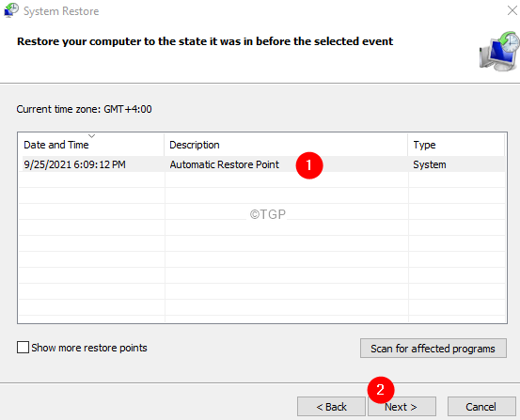This screenshot has width=520, height=420.
Task: Click the red circle marked 1
Action: pyautogui.click(x=309, y=165)
